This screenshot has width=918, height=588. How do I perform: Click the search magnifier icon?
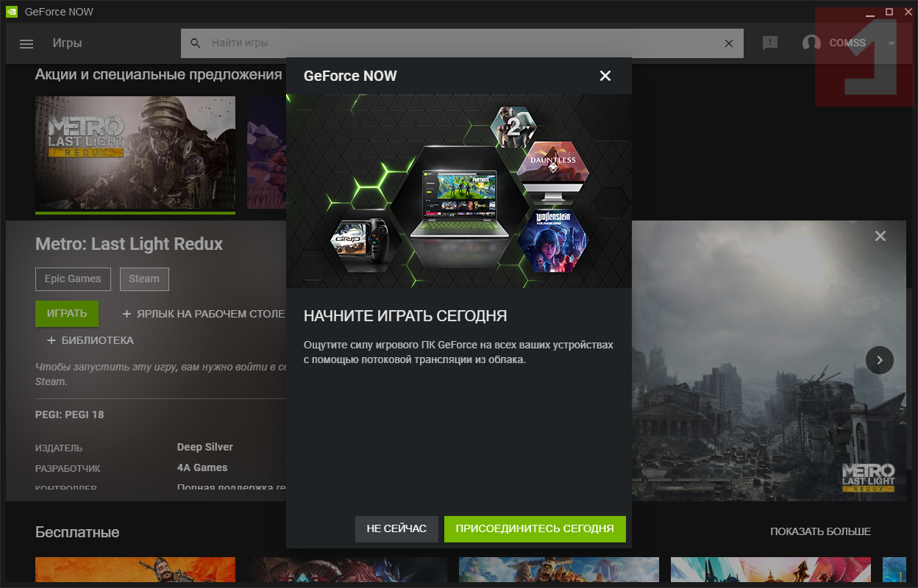pyautogui.click(x=195, y=43)
